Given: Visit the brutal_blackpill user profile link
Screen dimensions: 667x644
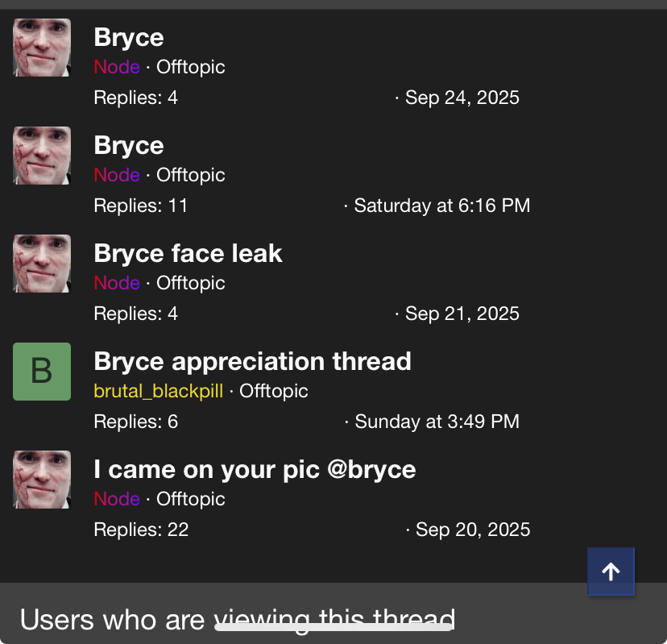Looking at the screenshot, I should [x=158, y=392].
